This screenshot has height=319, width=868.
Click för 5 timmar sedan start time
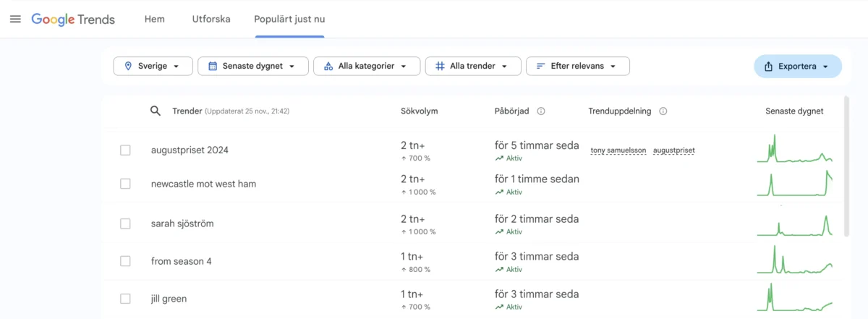pyautogui.click(x=537, y=145)
